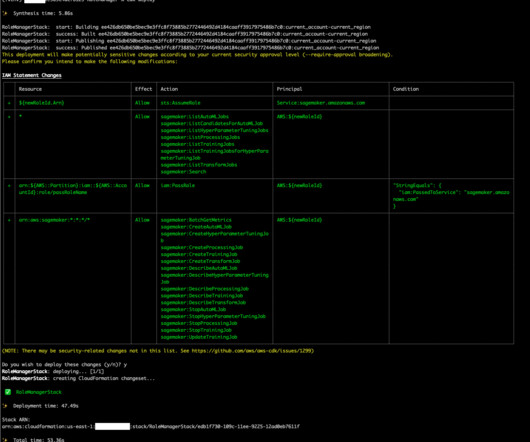Viewport: 530px width, 442px height.
Task: Select 'sagemaker:ListCandidatesForAutoMLJob' action
Action: click(x=212, y=123)
